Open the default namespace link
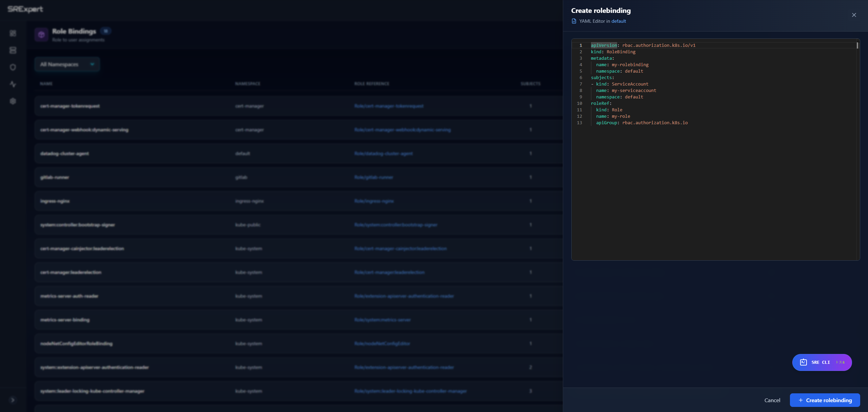868x412 pixels. tap(618, 21)
